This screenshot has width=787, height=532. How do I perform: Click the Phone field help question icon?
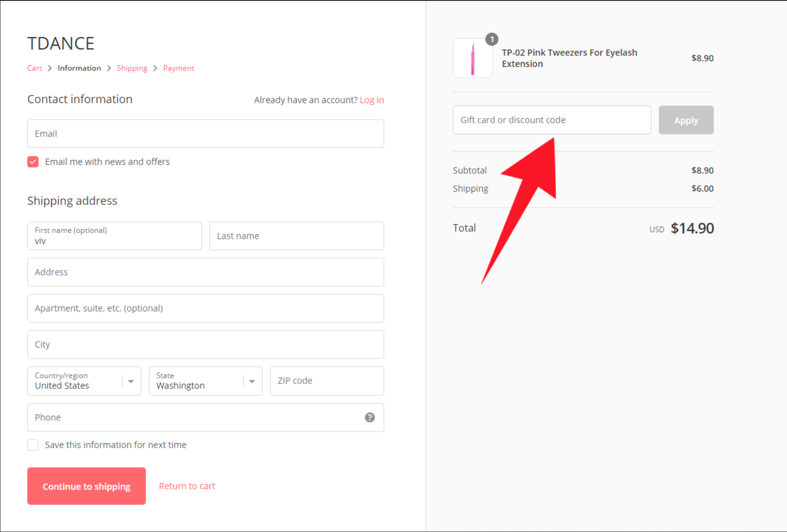[x=369, y=417]
